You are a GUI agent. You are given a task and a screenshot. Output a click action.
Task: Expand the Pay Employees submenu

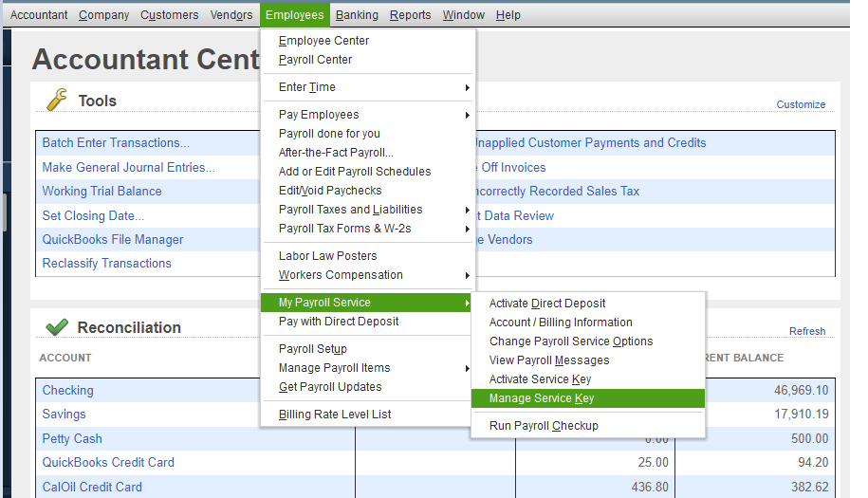319,115
